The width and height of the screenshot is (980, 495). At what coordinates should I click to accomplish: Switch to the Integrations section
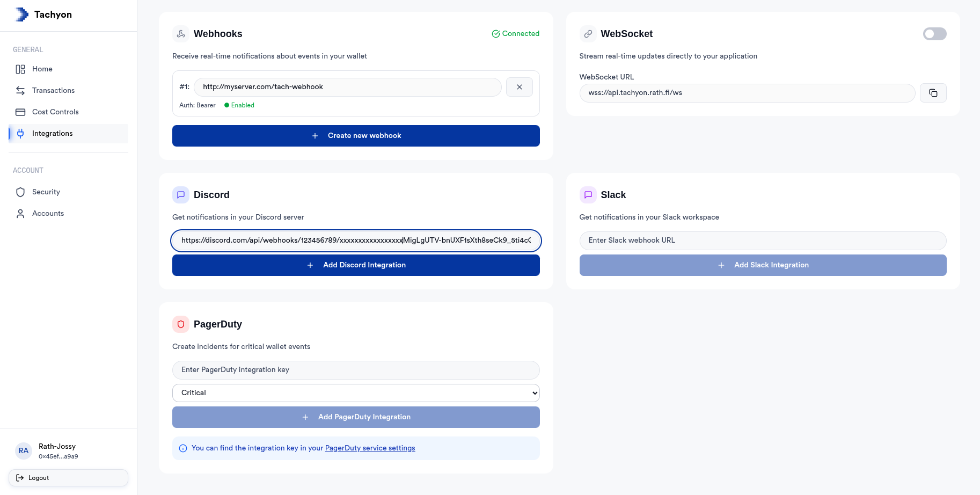52,133
